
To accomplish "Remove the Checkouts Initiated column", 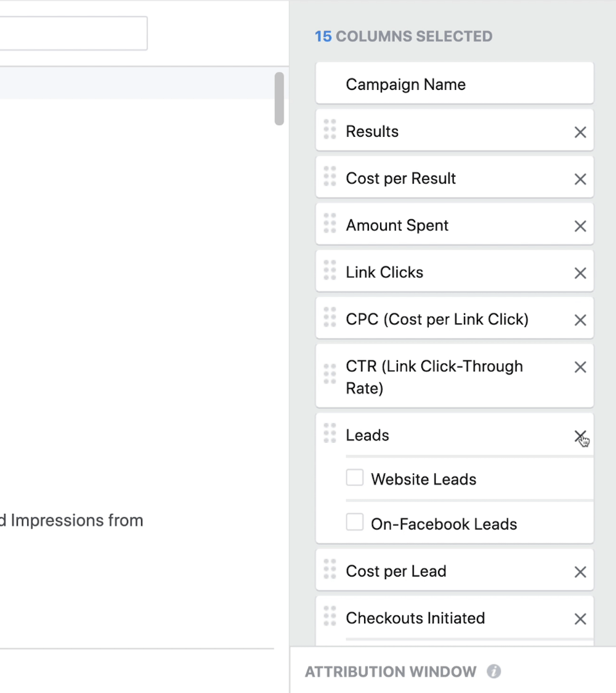I will click(580, 618).
